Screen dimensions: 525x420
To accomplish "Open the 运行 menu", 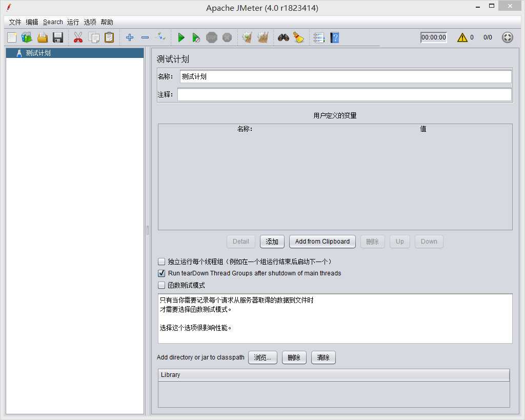I will point(73,22).
